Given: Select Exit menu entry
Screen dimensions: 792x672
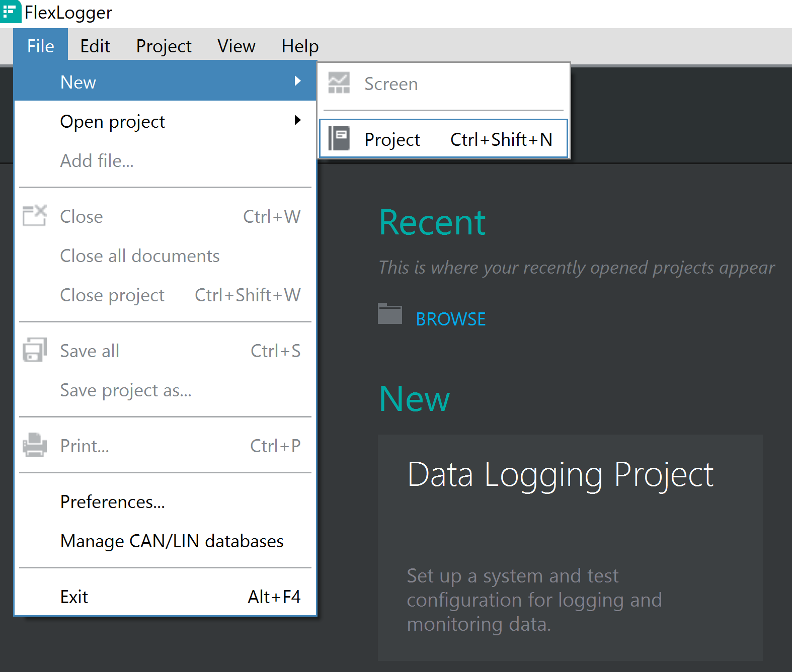Looking at the screenshot, I should [166, 597].
